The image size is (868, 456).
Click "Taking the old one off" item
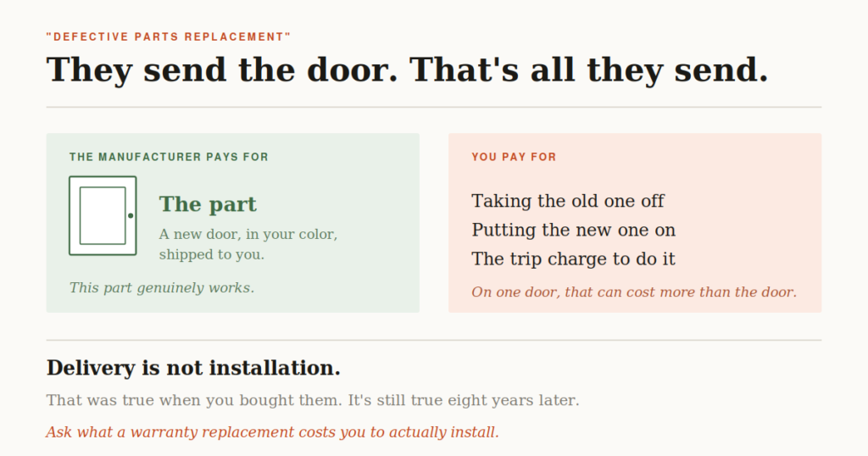(x=567, y=201)
